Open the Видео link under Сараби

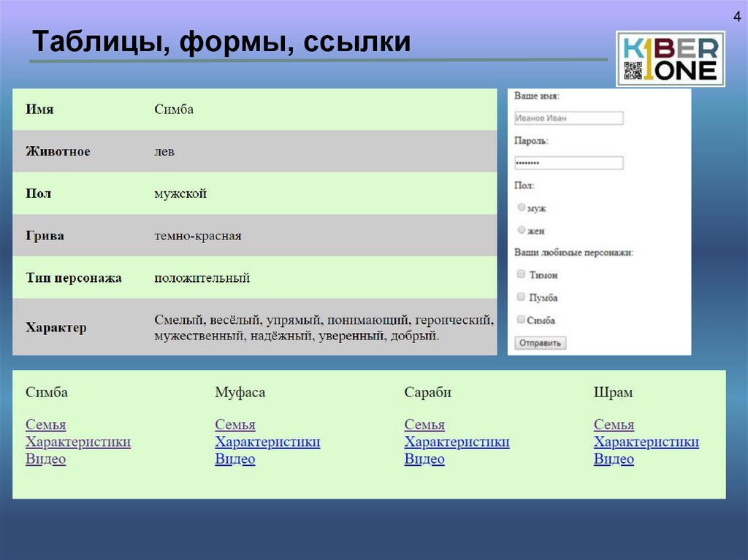coord(424,459)
